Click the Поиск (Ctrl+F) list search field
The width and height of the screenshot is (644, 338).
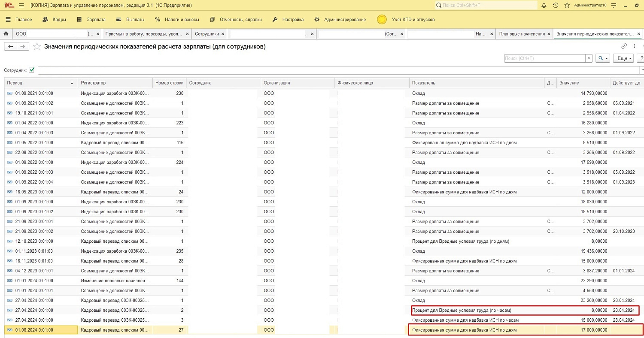pos(544,58)
